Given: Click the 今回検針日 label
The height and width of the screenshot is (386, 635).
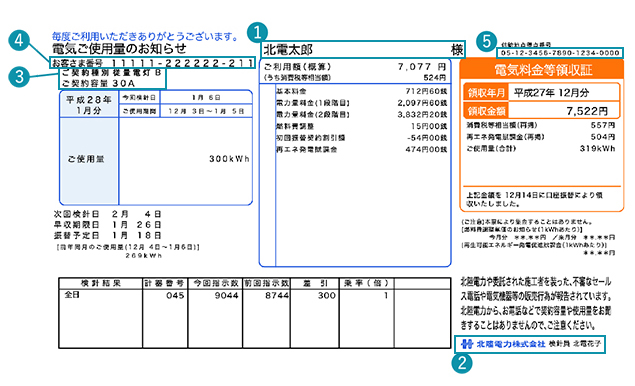Looking at the screenshot, I should [x=139, y=98].
